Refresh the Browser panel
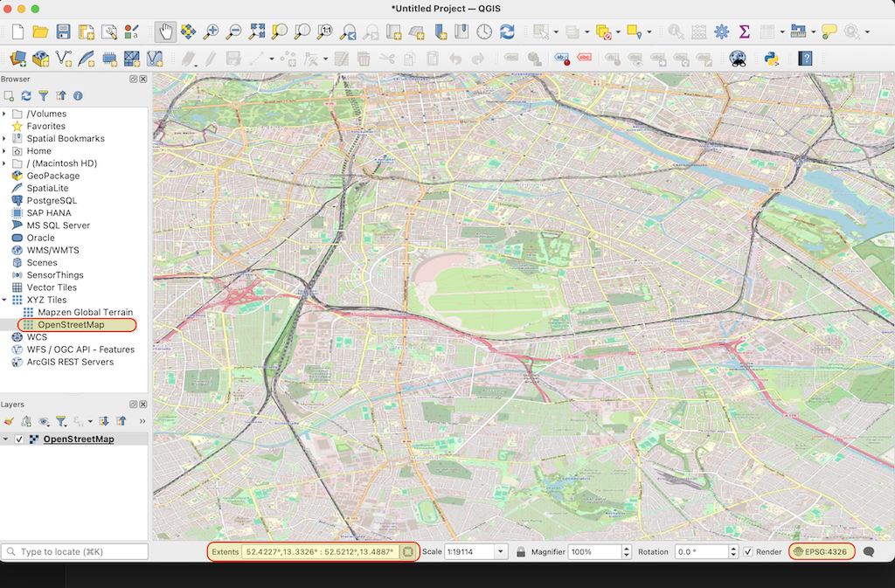This screenshot has width=895, height=588. click(26, 96)
